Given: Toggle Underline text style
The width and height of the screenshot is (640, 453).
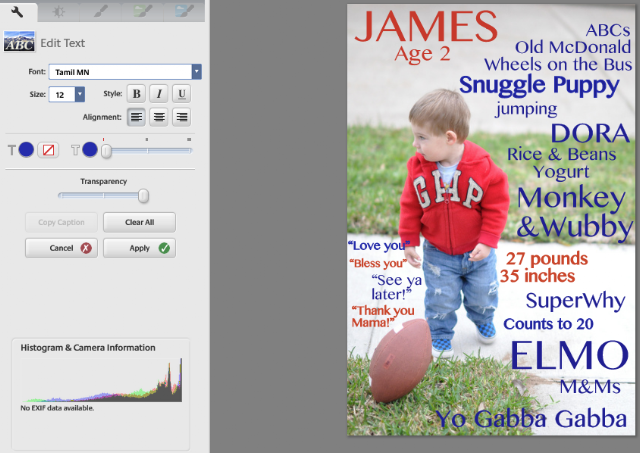Looking at the screenshot, I should tap(182, 94).
